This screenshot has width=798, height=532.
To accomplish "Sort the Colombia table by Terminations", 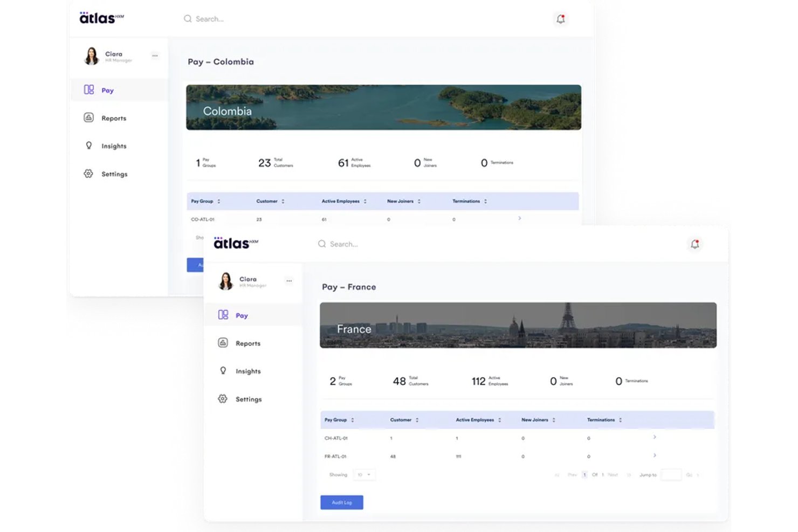I will click(486, 201).
